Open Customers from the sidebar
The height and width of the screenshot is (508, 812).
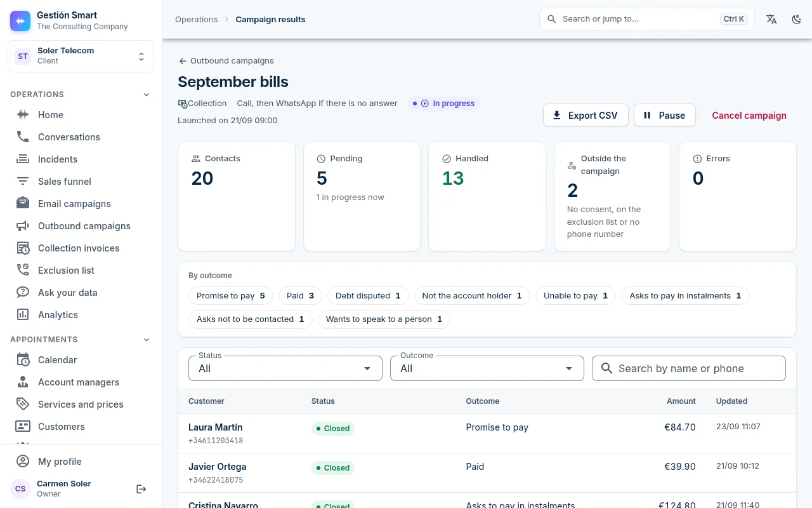(81, 427)
